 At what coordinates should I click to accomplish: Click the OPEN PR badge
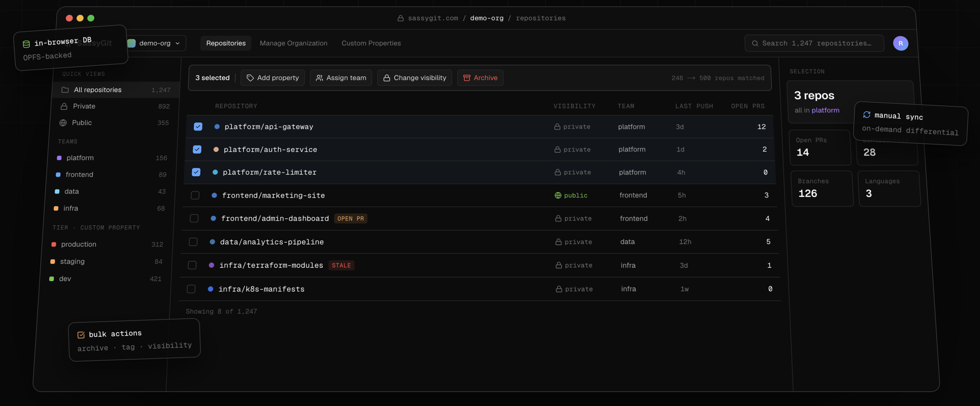350,219
